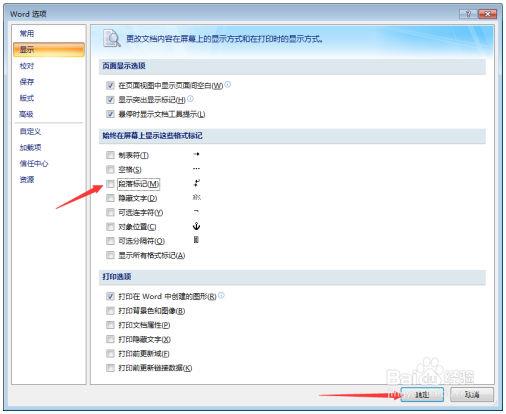Toggle the 制表符(T) checkbox
This screenshot has width=506, height=414.
pyautogui.click(x=110, y=155)
